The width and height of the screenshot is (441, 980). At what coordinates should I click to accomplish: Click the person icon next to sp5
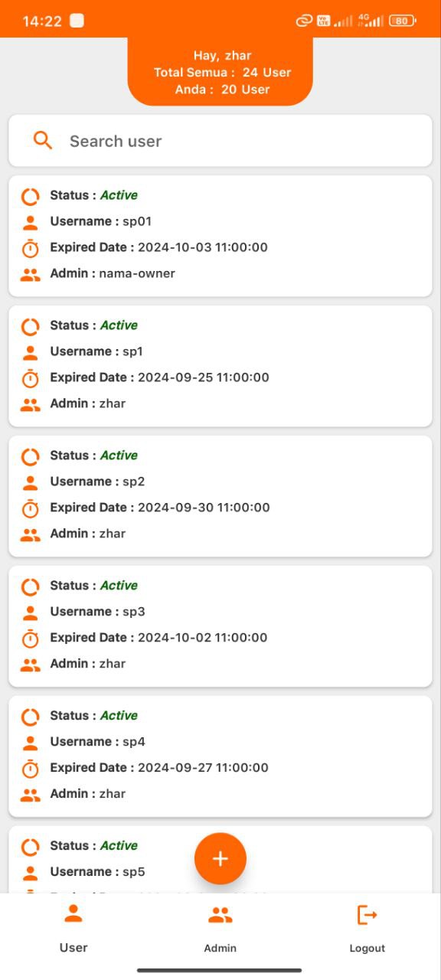tap(30, 873)
